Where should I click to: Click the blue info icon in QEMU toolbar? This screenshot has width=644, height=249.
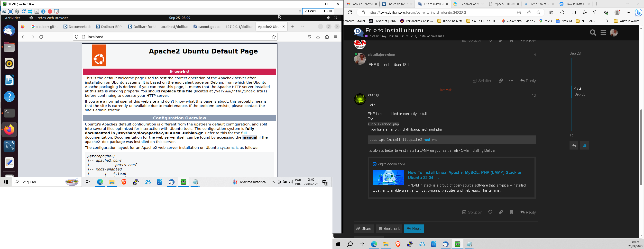pos(43,11)
